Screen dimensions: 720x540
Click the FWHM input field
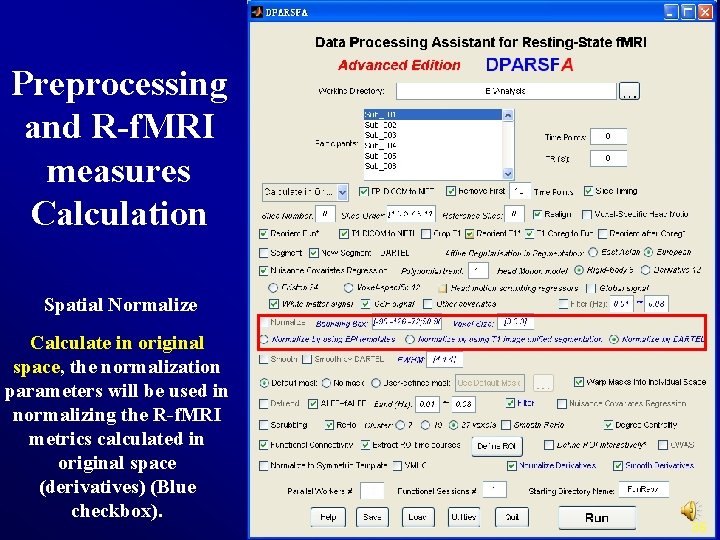pyautogui.click(x=444, y=360)
